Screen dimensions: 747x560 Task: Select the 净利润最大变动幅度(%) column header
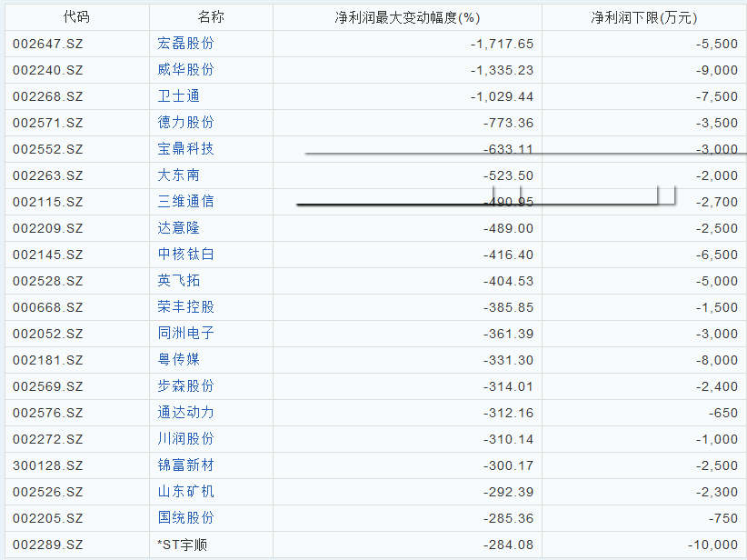pos(407,17)
